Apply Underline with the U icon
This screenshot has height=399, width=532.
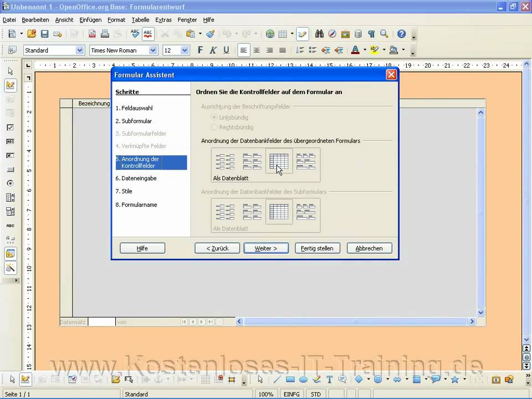pyautogui.click(x=226, y=50)
